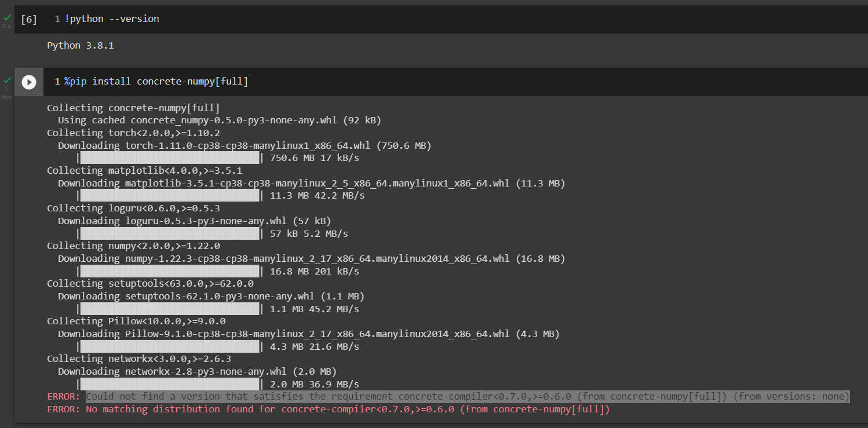This screenshot has height=428, width=868.
Task: Click the 'No matching distribution found' error line
Action: tap(348, 409)
